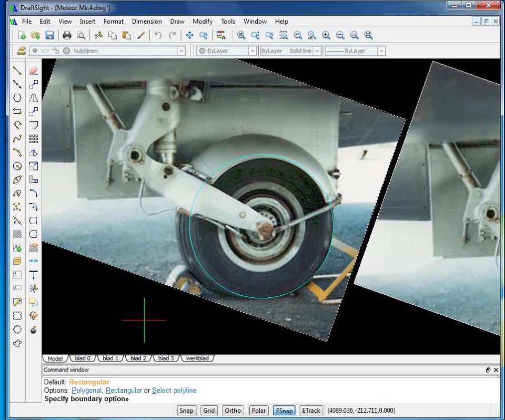Click the cyan circle around the wheel
The image size is (505, 420).
pos(189,226)
